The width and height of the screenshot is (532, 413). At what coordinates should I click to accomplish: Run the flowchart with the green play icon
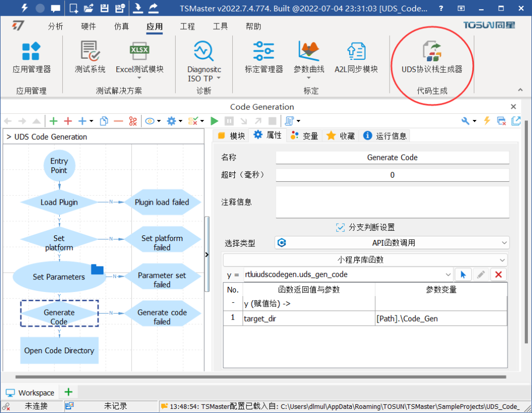215,121
